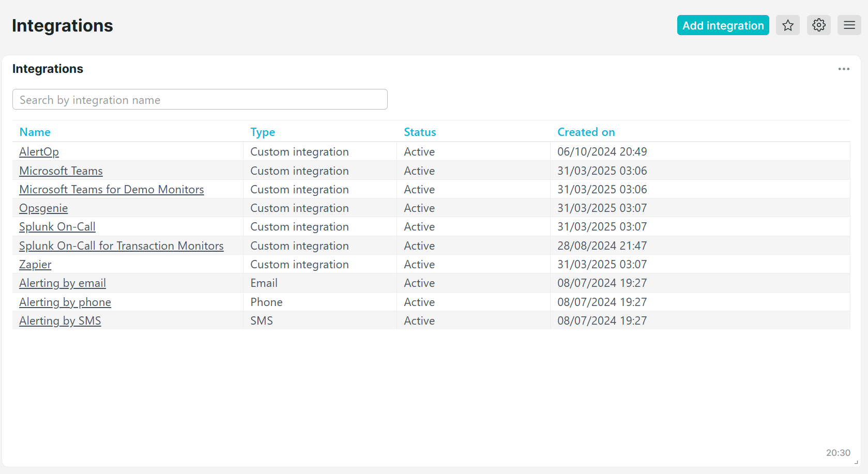Open the Microsoft Teams integration
This screenshot has width=868, height=474.
[61, 171]
